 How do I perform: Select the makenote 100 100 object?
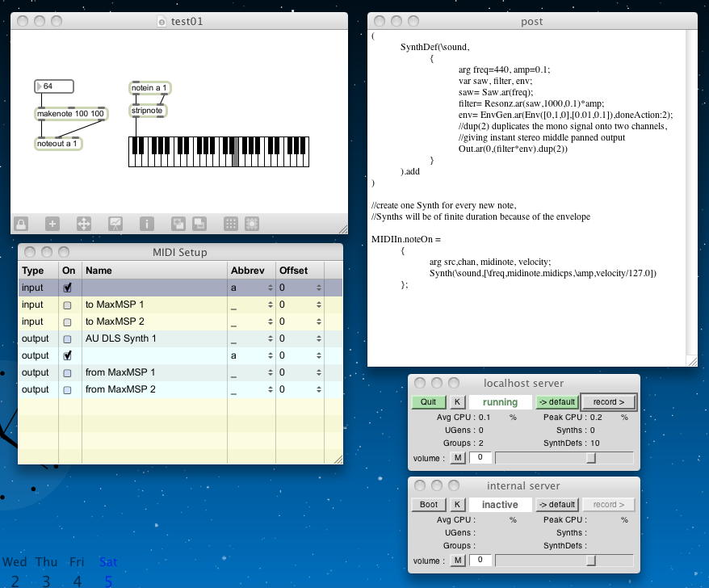(71, 114)
